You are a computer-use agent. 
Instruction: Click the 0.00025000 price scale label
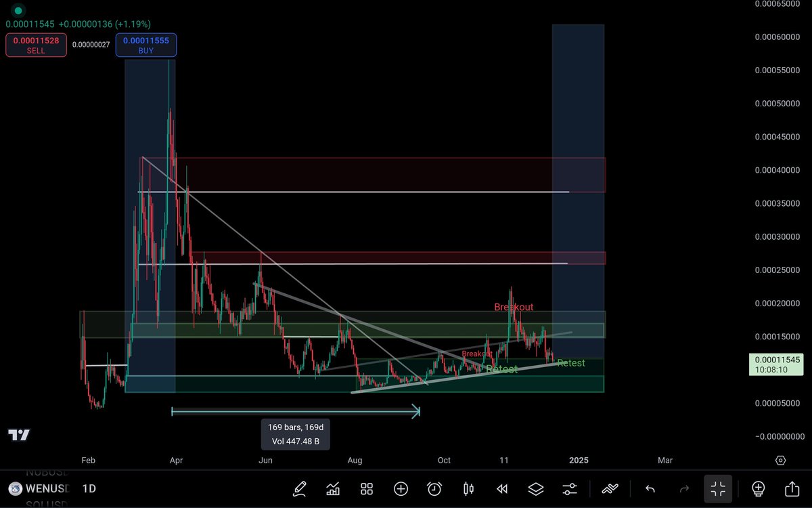coord(778,270)
